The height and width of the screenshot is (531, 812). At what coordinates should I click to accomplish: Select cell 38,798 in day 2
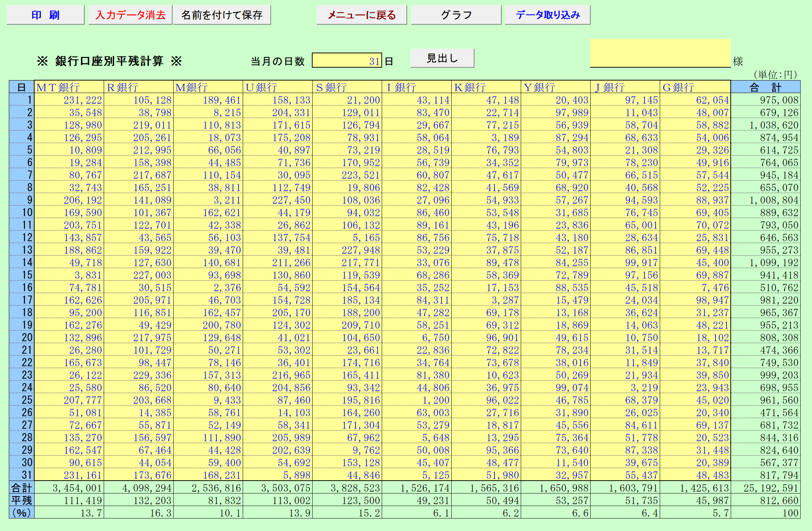139,112
